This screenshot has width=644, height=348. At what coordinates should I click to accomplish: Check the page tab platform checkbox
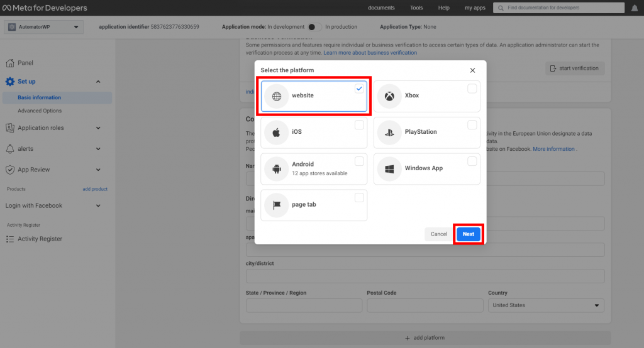coord(359,198)
